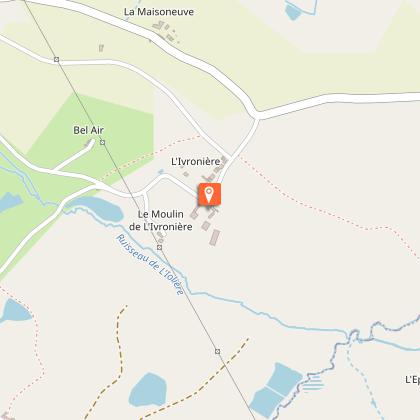Click the mill pond beside Le Moulin
This screenshot has width=420, height=420.
pos(98,208)
